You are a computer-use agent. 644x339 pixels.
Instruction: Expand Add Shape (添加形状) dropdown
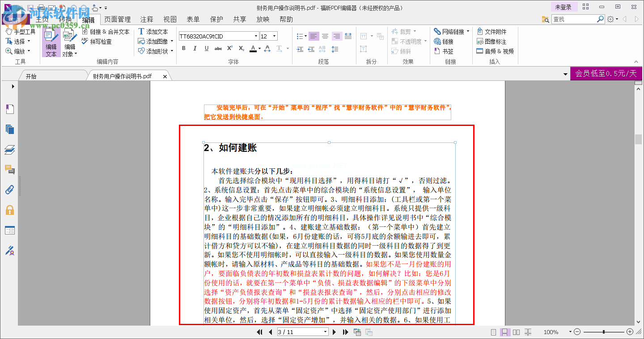(x=172, y=51)
